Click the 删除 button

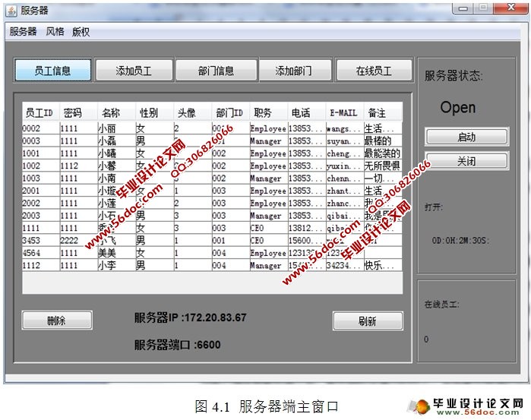57,321
